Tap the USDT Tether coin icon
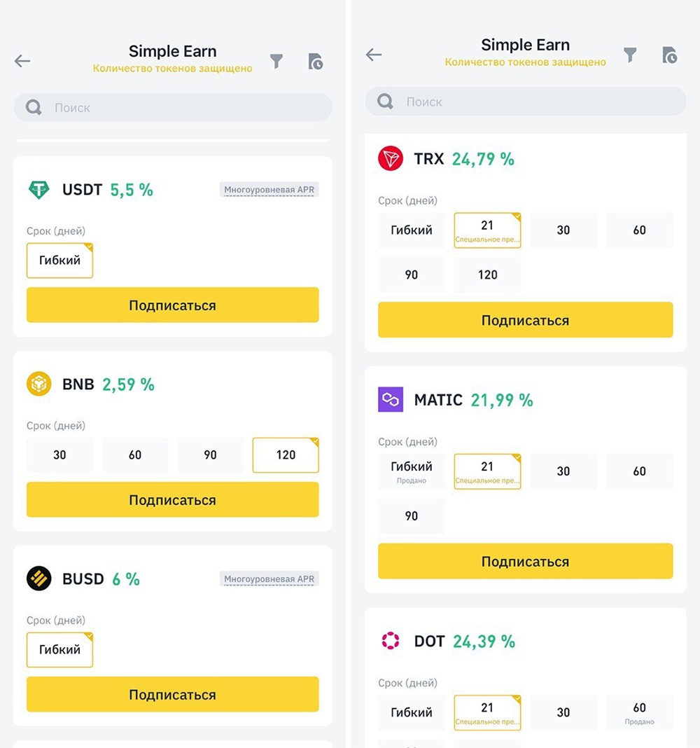This screenshot has height=748, width=700. [x=38, y=190]
